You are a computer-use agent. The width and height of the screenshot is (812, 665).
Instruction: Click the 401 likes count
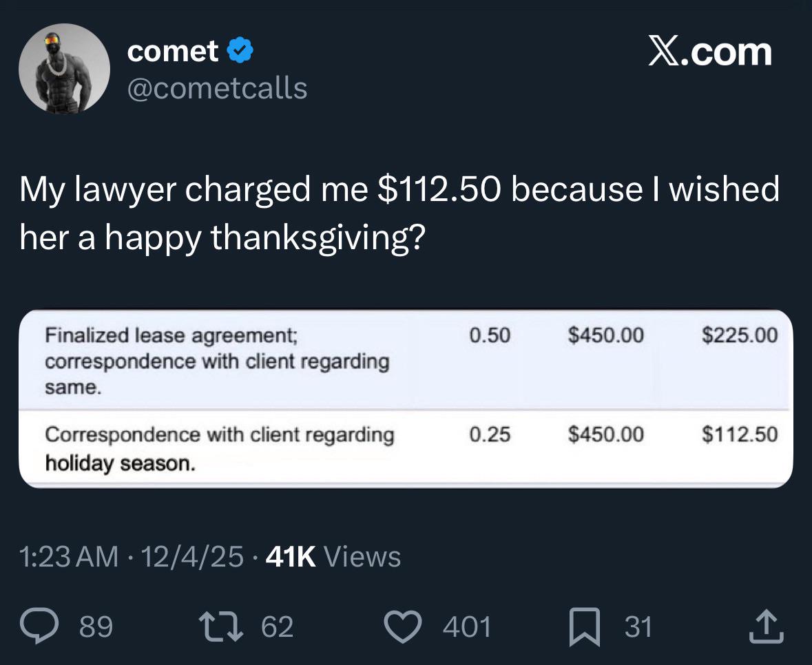[468, 626]
